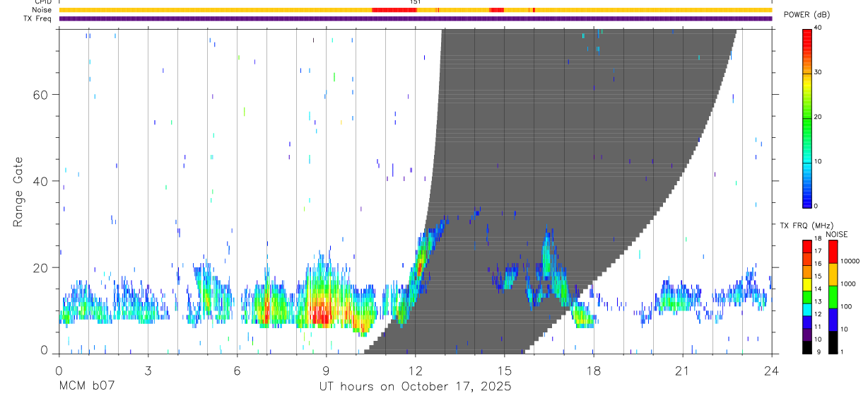Click the '100' label on the NOISE scale

[x=847, y=307]
